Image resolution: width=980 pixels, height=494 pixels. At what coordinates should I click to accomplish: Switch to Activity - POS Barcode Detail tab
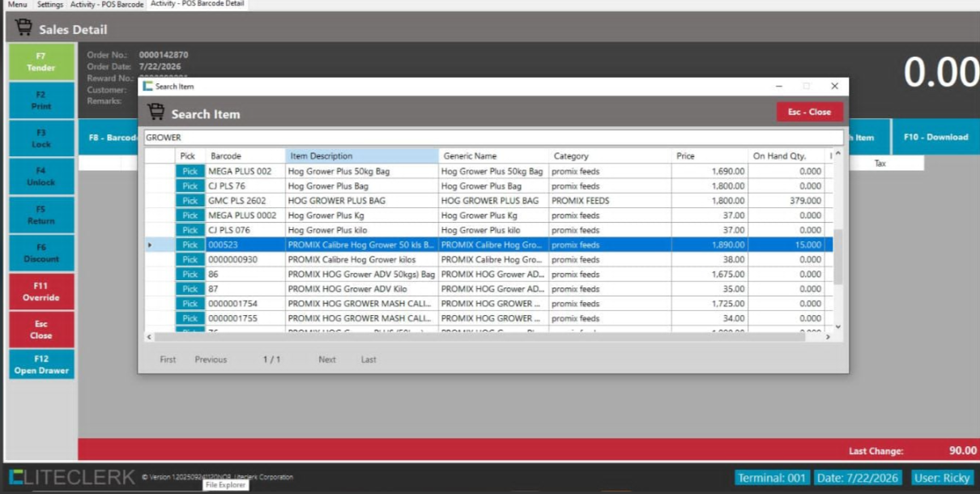(198, 5)
